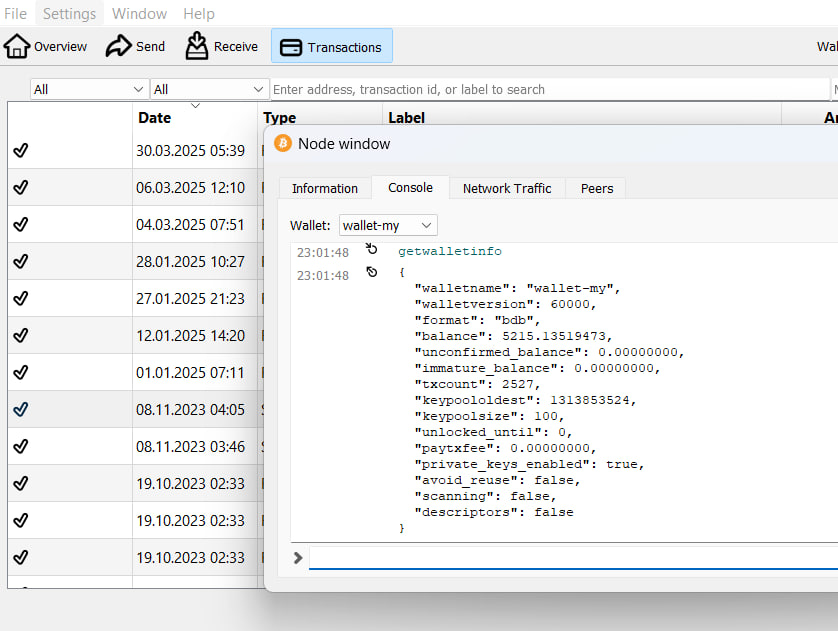Click the keypoololdest value 1313853524
Screen dimensions: 838x631
click(590, 400)
